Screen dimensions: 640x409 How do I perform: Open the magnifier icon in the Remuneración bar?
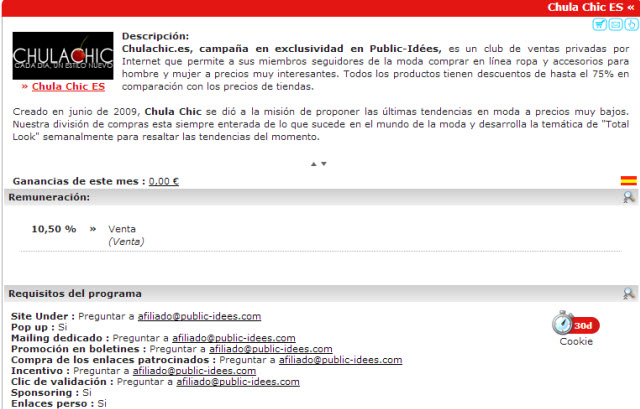click(629, 197)
